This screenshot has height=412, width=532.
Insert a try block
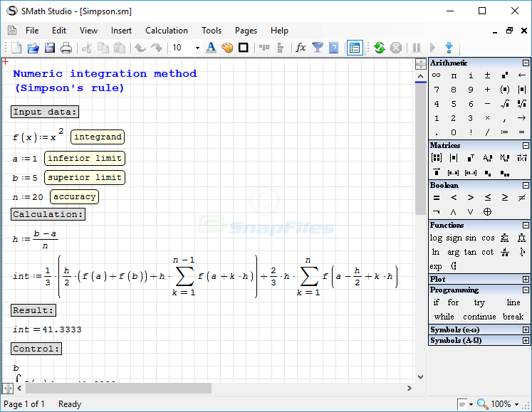[x=479, y=302]
